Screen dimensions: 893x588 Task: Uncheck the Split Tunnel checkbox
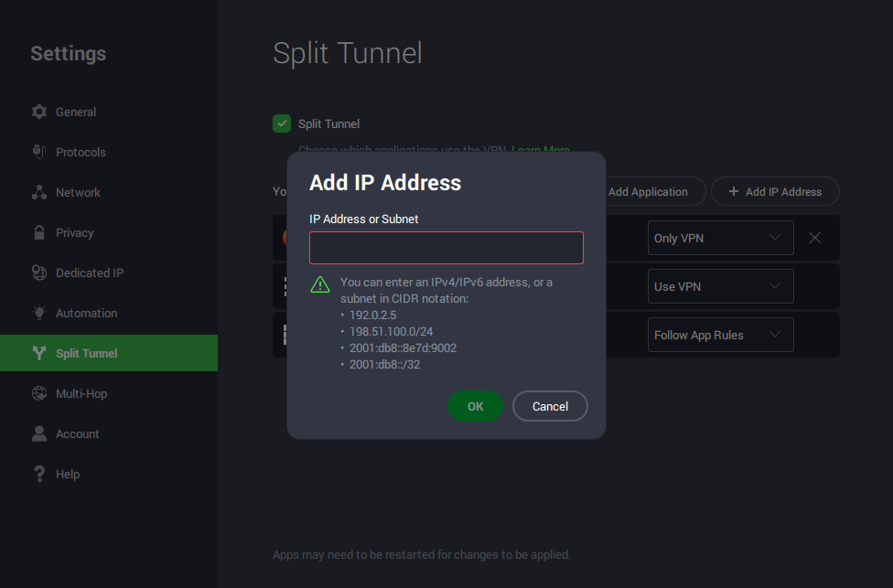tap(282, 123)
